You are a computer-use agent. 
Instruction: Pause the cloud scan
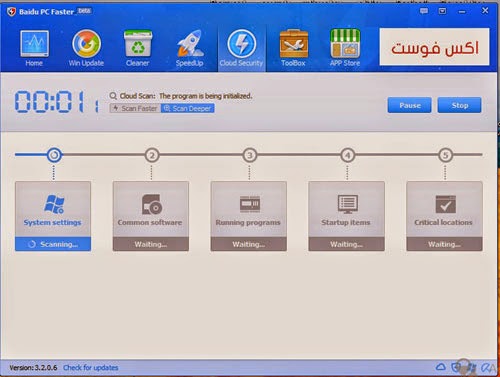click(x=410, y=105)
